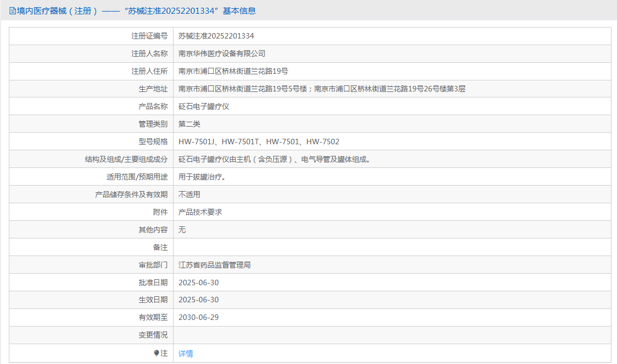Select intended use 用于拔罐治疗。
The height and width of the screenshot is (364, 617).
pos(202,177)
